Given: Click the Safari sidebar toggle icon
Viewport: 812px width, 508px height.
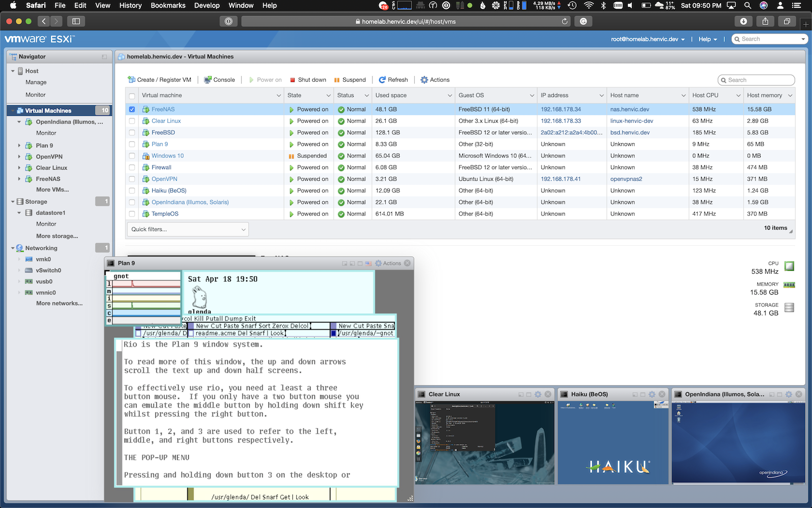Looking at the screenshot, I should [x=76, y=21].
